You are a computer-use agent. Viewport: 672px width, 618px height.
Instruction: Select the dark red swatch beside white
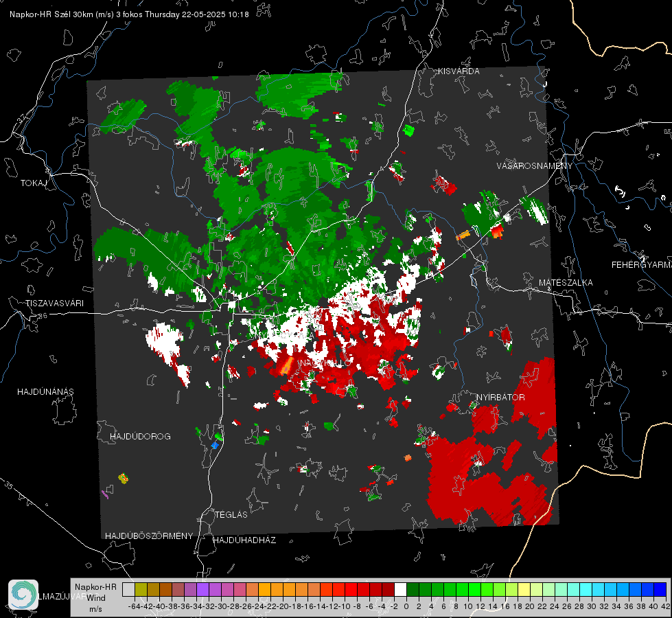[x=389, y=589]
